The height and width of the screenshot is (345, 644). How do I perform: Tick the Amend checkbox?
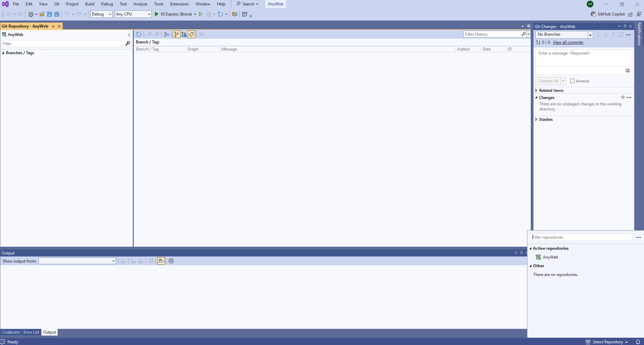(572, 81)
